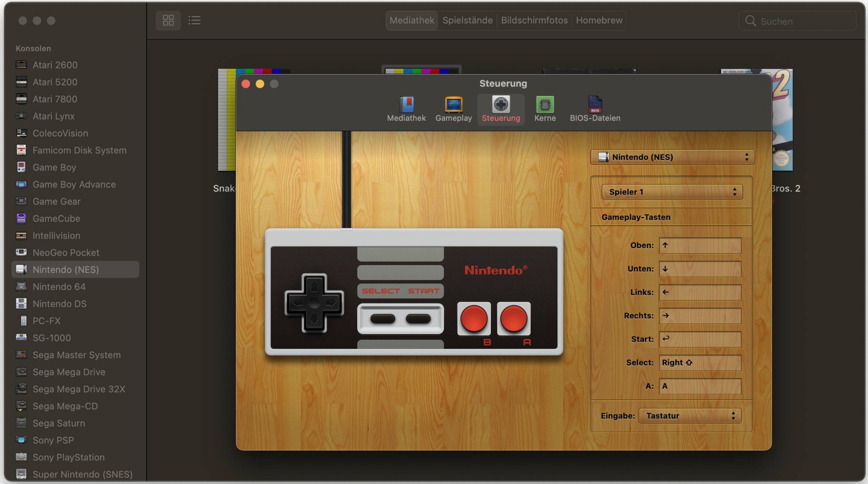Select the Atari 2600 console icon
Viewport: 868px width, 484px height.
point(21,64)
